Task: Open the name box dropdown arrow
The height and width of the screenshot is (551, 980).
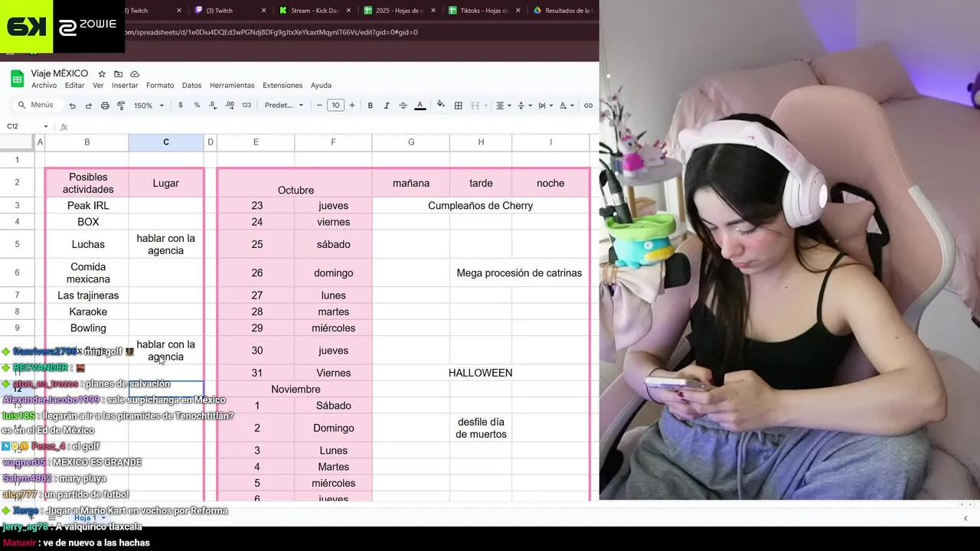Action: pos(46,126)
